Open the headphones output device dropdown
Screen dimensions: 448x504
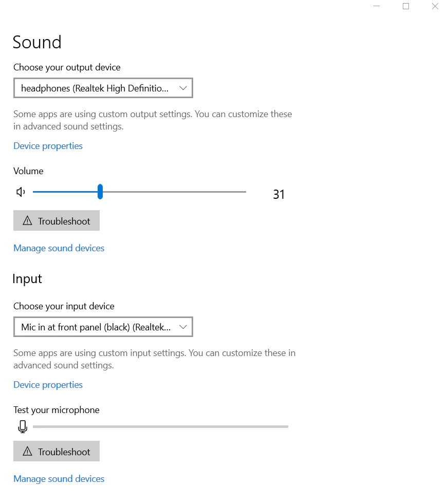click(95, 88)
